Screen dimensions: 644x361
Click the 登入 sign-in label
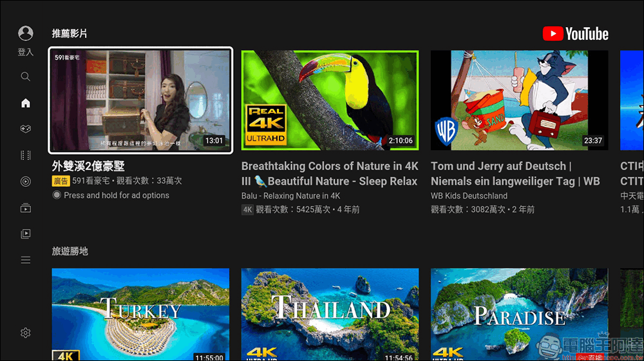click(x=26, y=52)
